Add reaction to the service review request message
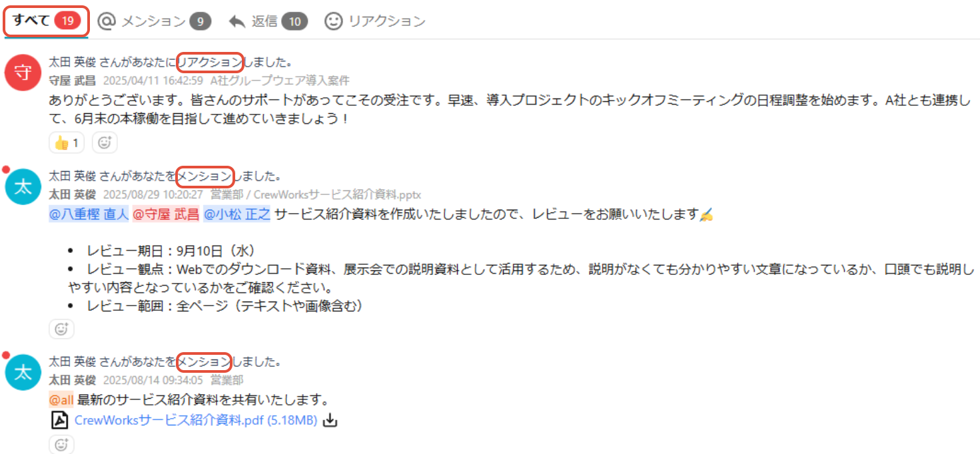 click(61, 329)
